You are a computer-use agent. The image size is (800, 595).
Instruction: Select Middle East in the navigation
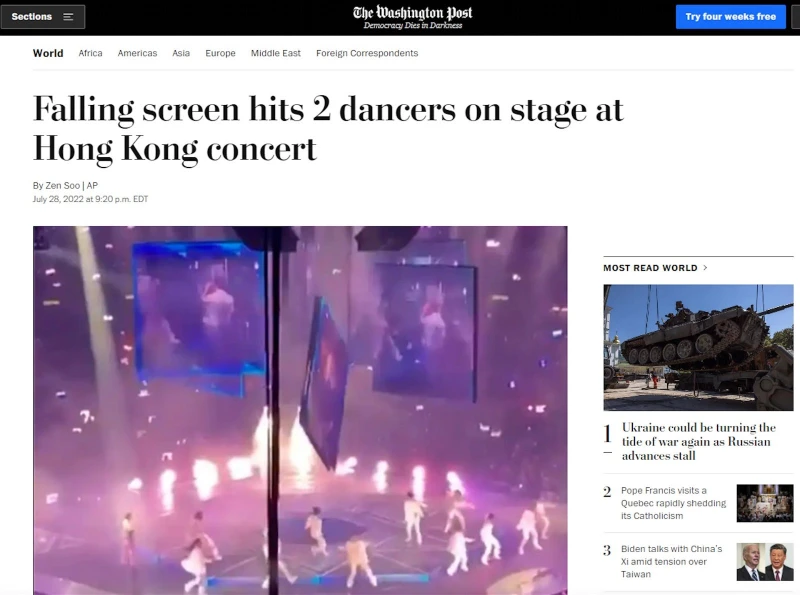(276, 53)
